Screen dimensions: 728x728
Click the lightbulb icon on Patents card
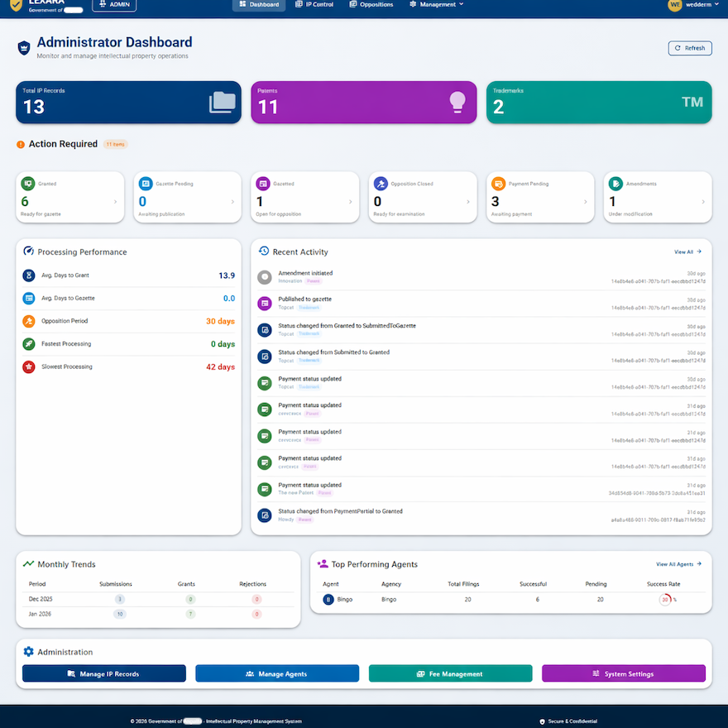[457, 102]
